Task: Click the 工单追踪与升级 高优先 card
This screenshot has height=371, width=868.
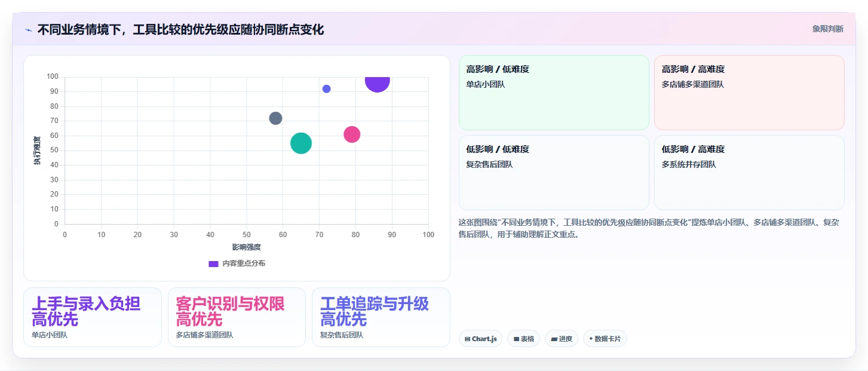Action: [x=381, y=317]
